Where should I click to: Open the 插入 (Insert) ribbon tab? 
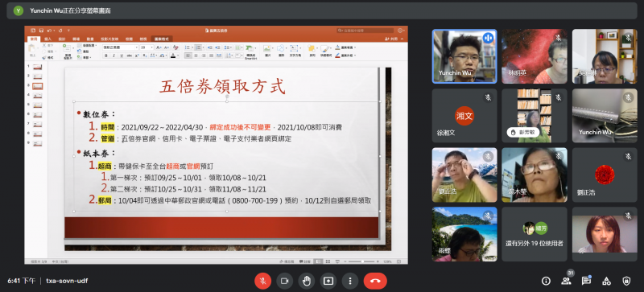(x=48, y=39)
